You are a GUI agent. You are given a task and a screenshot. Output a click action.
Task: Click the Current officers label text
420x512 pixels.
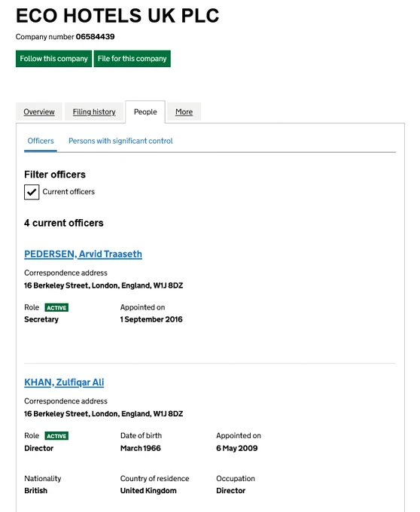[x=68, y=192]
